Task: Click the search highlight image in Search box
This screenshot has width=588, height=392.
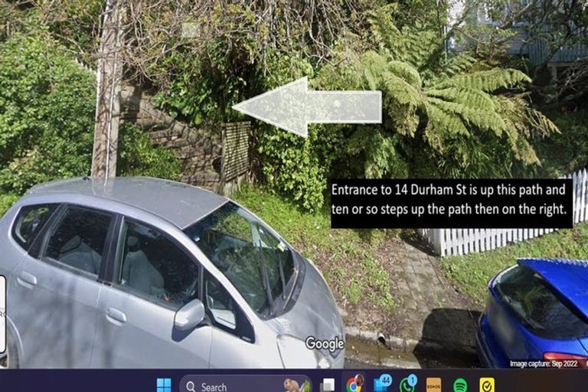Action: pyautogui.click(x=297, y=385)
